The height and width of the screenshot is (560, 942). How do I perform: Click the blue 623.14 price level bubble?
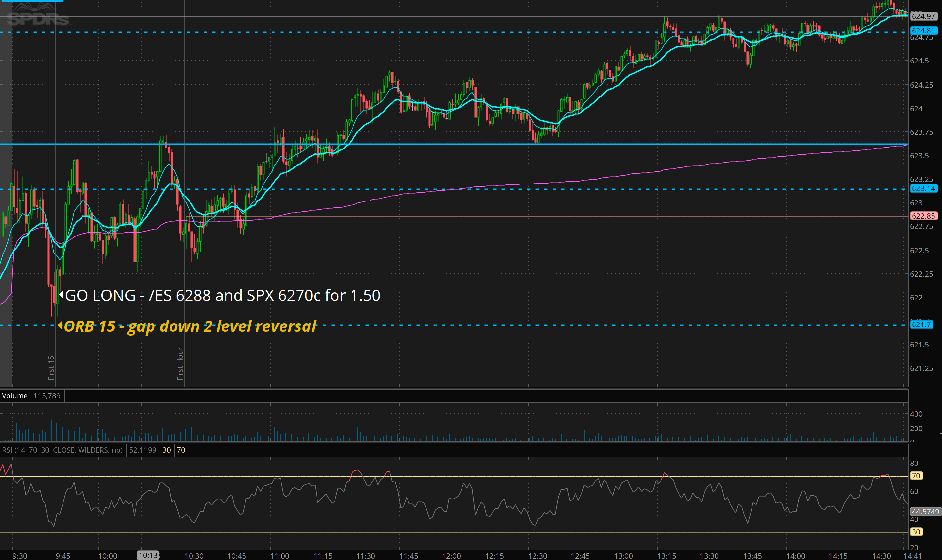tap(923, 188)
